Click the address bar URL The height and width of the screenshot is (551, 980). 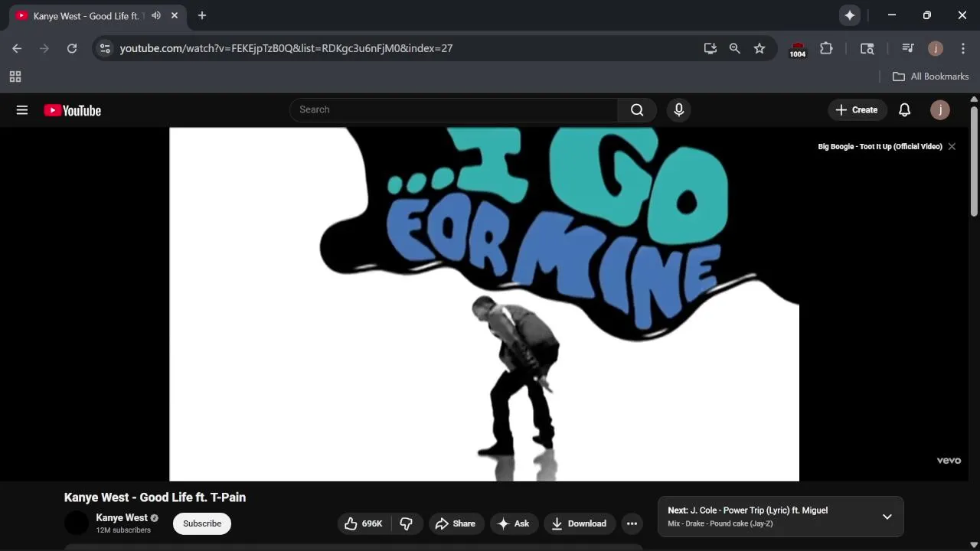point(286,48)
